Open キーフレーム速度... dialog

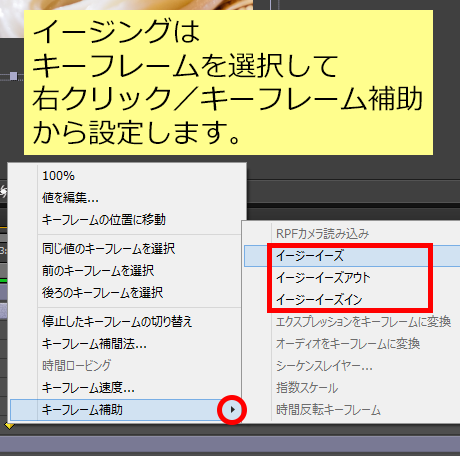pos(126,387)
